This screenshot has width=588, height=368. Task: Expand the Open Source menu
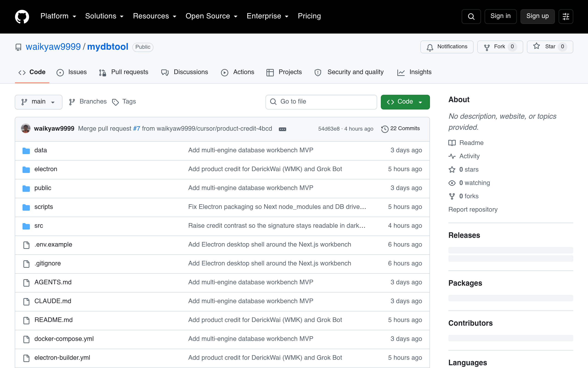211,16
